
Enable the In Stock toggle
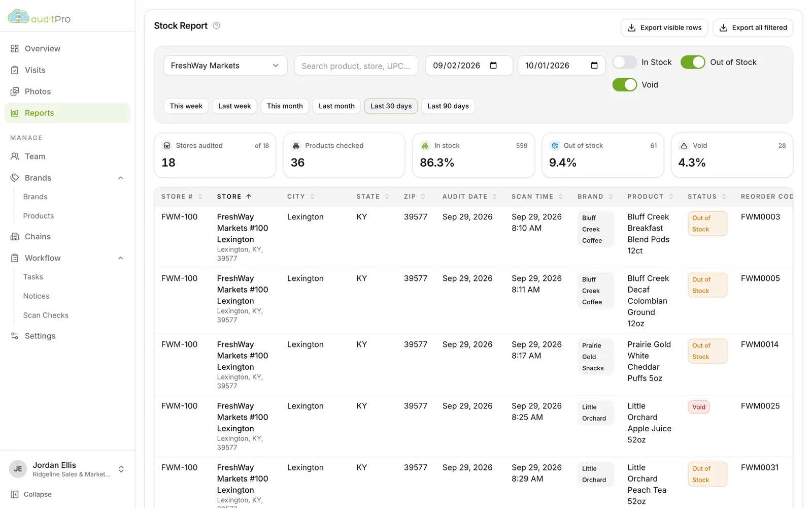click(625, 62)
